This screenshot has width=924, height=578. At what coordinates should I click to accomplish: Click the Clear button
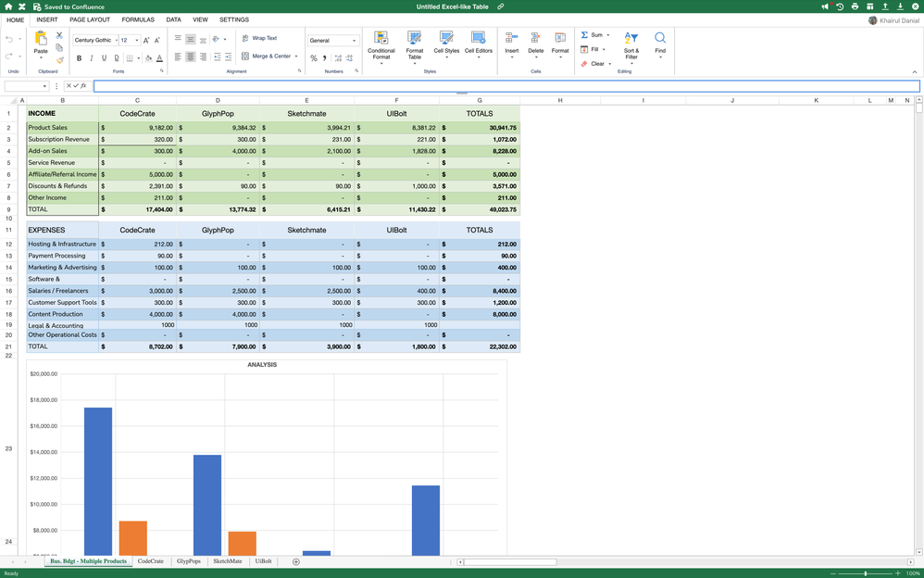point(596,64)
